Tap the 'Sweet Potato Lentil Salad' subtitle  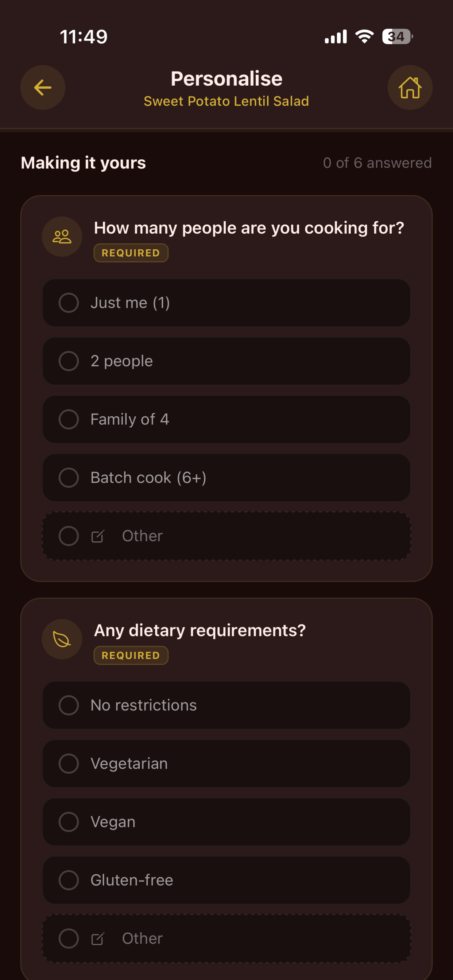point(226,101)
